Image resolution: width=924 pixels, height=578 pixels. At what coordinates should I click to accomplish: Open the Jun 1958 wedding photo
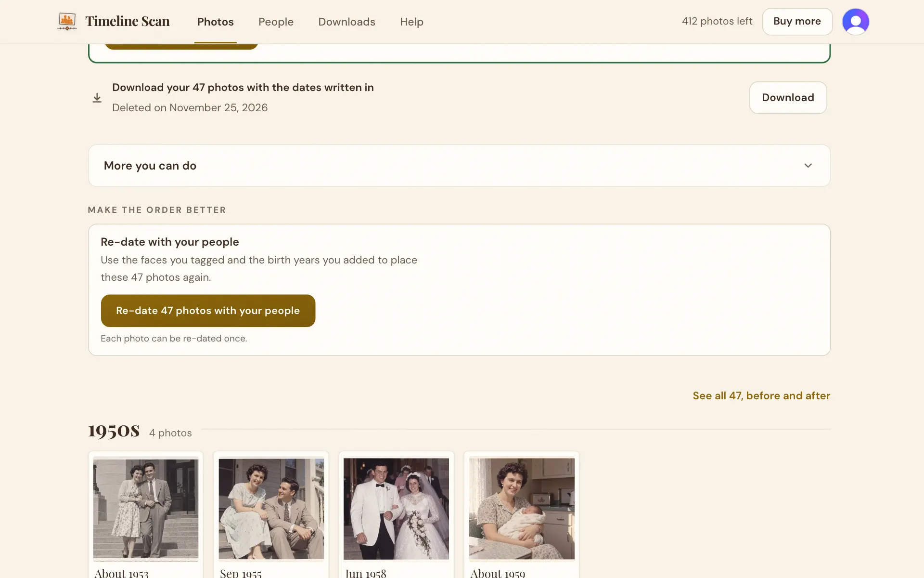[x=396, y=509]
